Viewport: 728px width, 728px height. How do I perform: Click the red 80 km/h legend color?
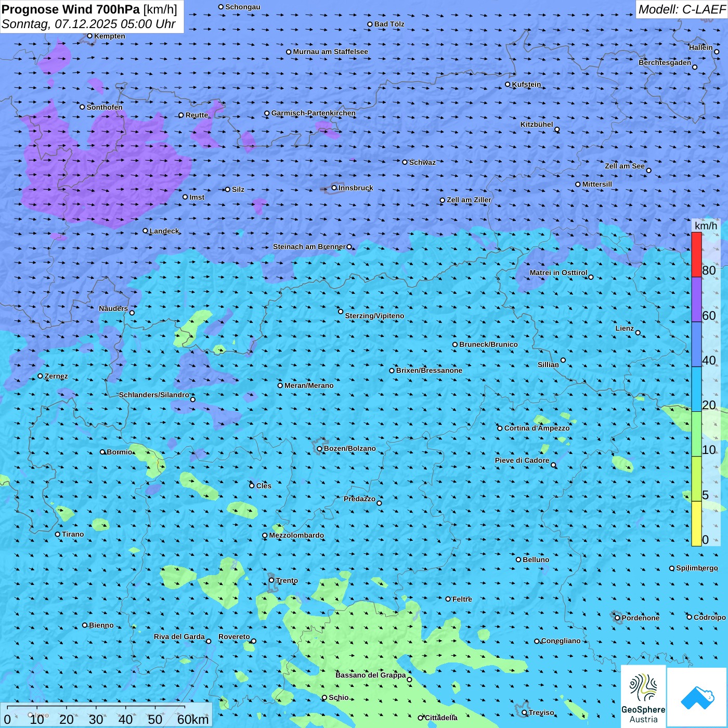696,255
